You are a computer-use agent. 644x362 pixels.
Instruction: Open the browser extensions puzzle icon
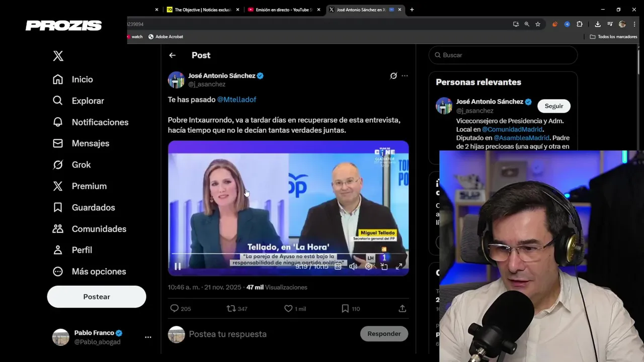point(580,24)
